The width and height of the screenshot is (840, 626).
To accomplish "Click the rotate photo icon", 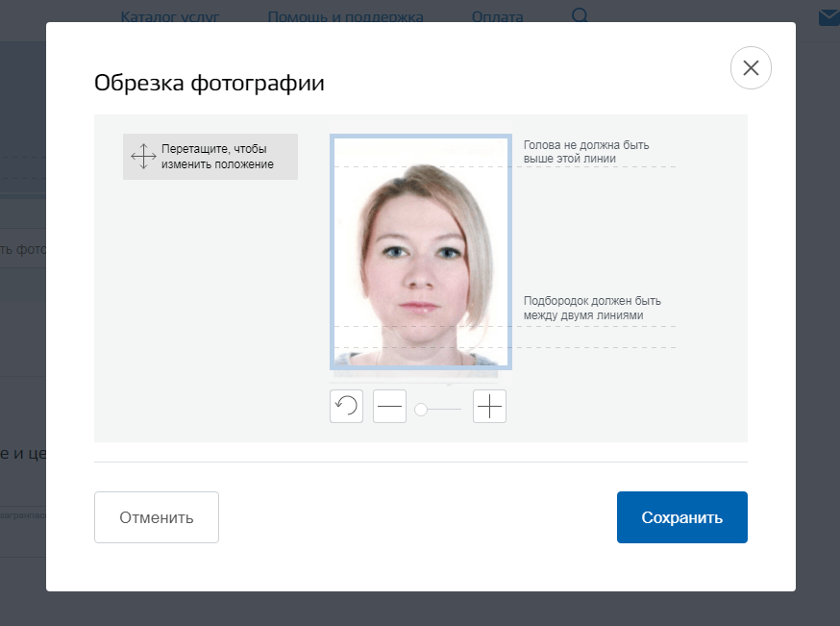I will click(346, 406).
